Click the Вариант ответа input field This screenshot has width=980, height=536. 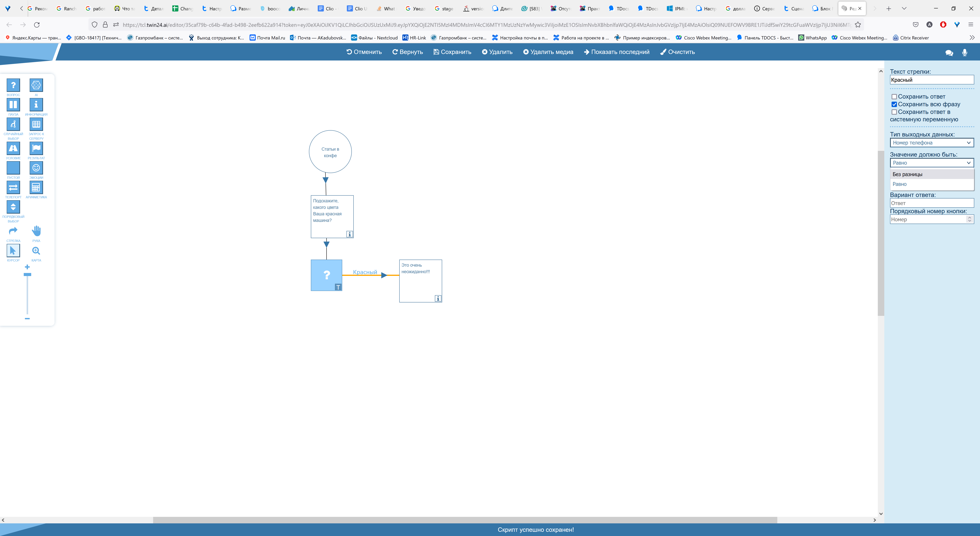[931, 203]
